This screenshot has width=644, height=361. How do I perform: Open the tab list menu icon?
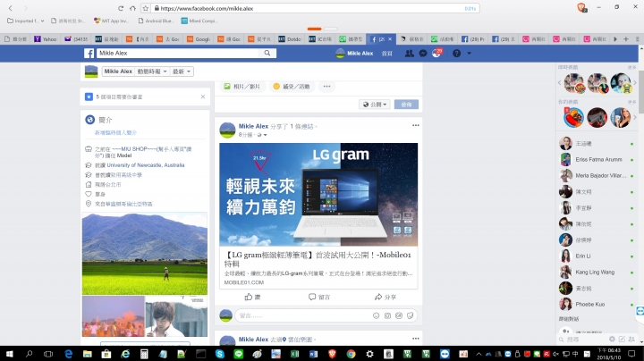[638, 39]
